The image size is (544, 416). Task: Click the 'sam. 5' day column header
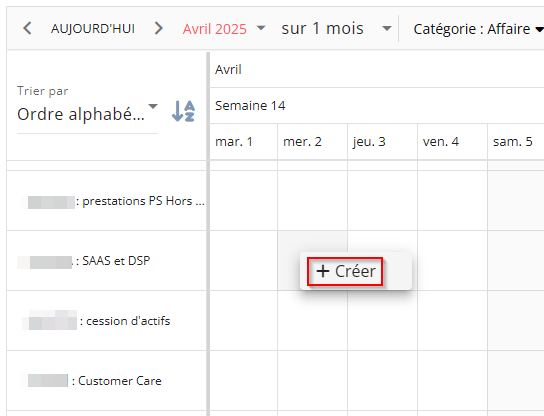pyautogui.click(x=516, y=142)
